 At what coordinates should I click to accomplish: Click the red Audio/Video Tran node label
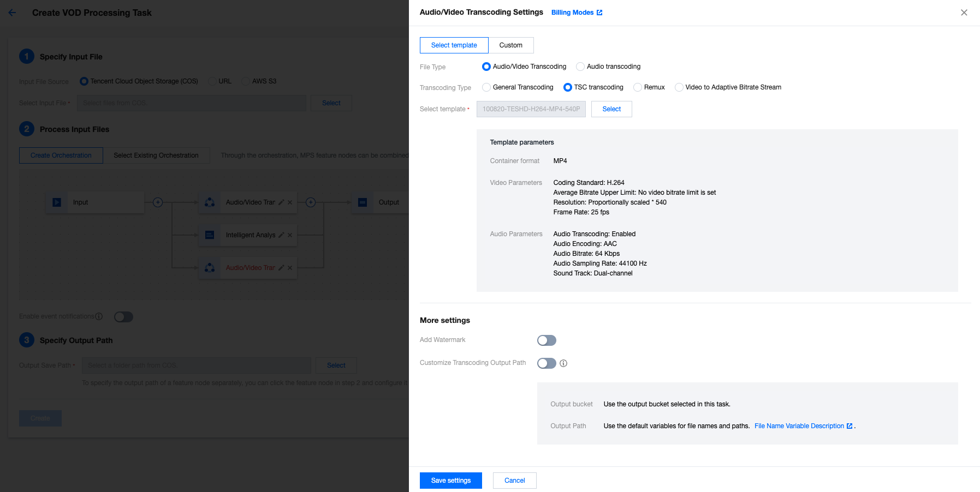[x=251, y=268]
